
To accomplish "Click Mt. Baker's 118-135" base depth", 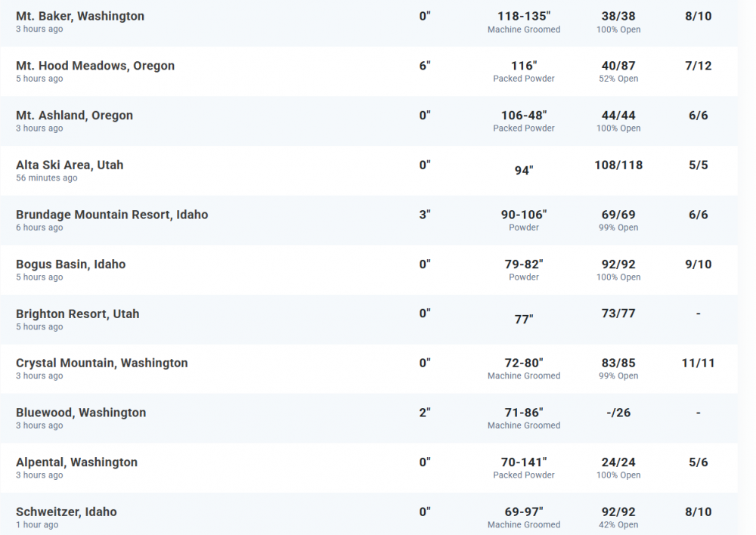I will pyautogui.click(x=524, y=16).
